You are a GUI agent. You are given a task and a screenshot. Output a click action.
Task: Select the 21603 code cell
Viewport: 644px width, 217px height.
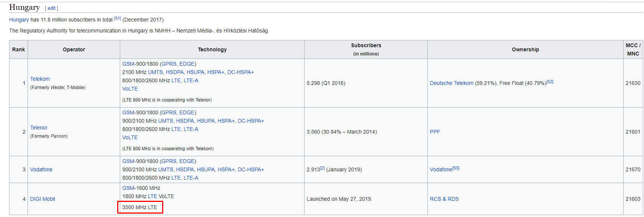coord(633,199)
